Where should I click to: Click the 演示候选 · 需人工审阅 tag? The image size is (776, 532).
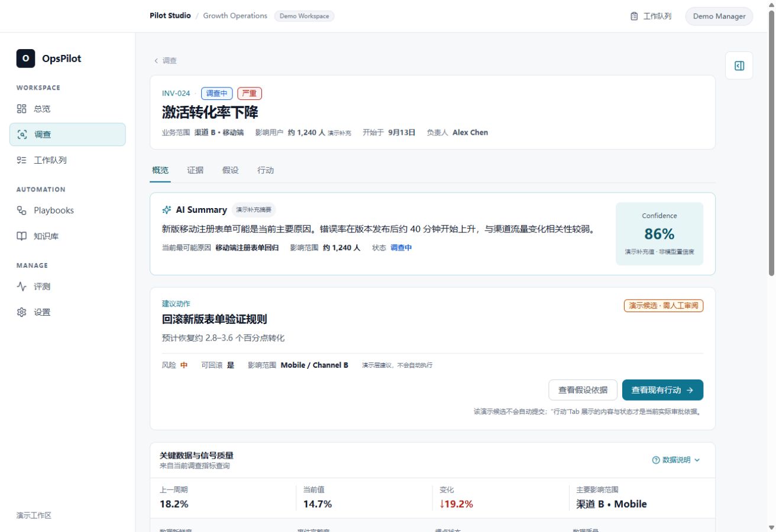(x=664, y=306)
